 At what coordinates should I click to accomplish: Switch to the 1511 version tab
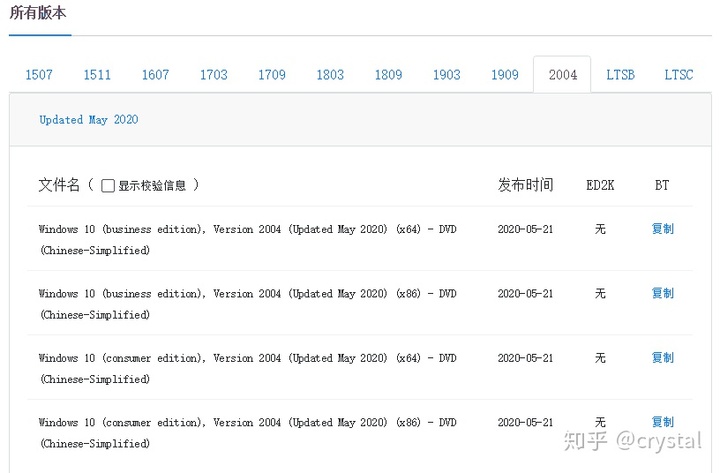[x=97, y=75]
